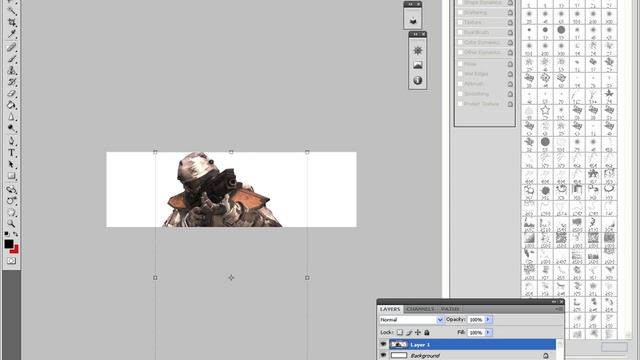The width and height of the screenshot is (640, 360).
Task: Select the History Brush tool
Action: click(x=11, y=82)
